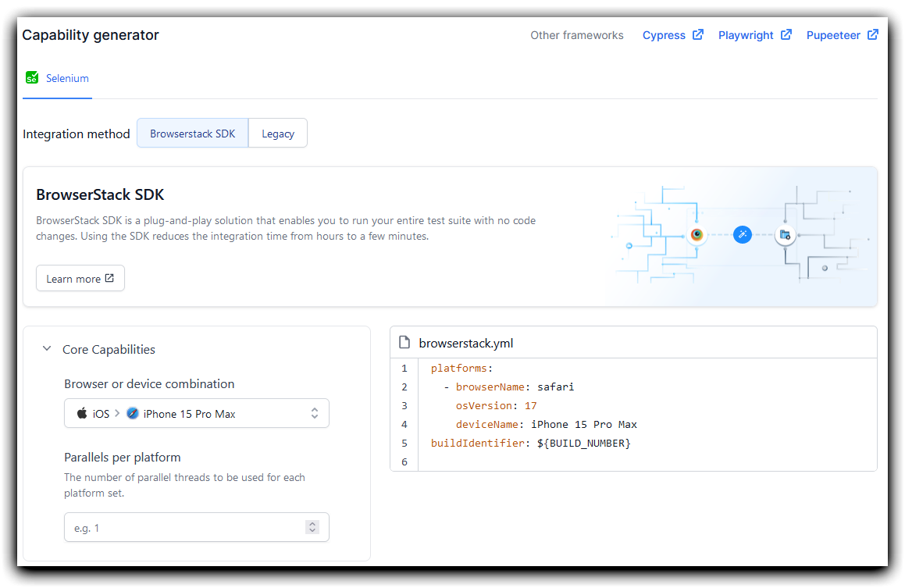Screen dimensions: 905x588
Task: Open the Browser or device combination dropdown
Action: tap(197, 413)
